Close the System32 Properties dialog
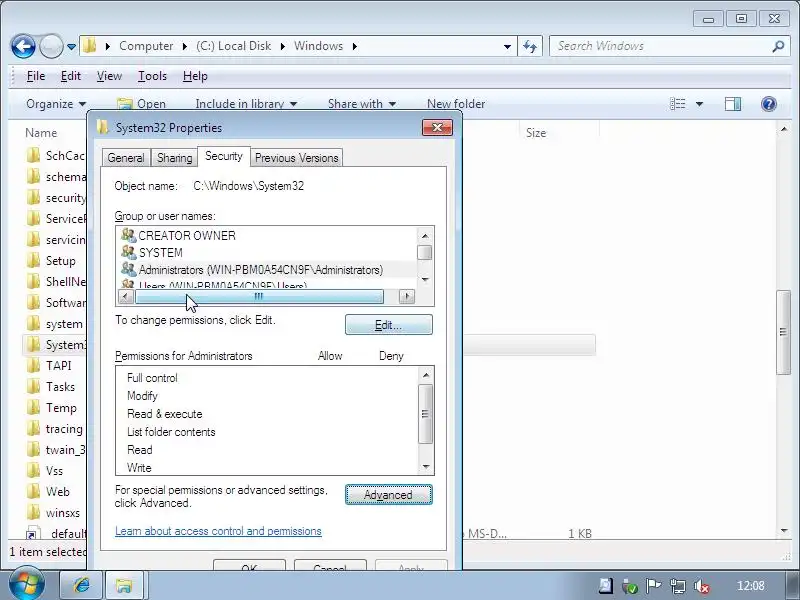Screen dimensions: 800x600 [437, 128]
